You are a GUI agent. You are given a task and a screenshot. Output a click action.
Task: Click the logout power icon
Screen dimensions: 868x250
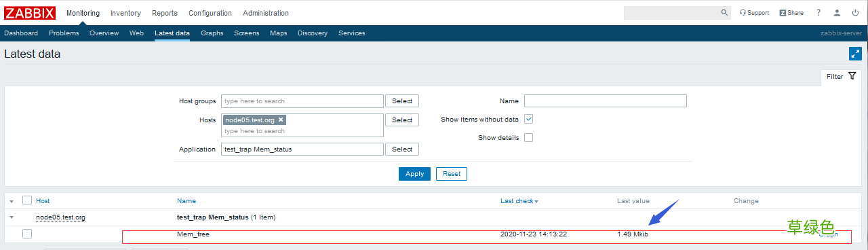[856, 13]
